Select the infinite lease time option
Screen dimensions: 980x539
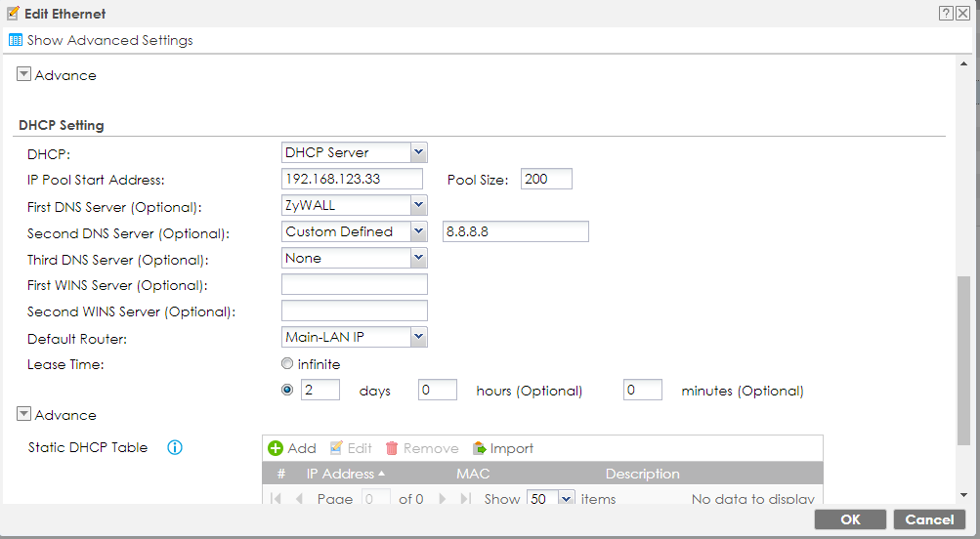click(287, 364)
